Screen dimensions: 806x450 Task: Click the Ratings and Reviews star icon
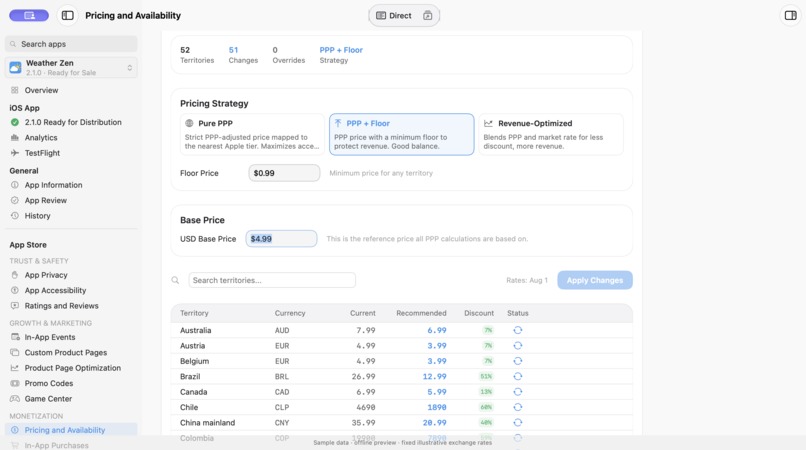[14, 306]
